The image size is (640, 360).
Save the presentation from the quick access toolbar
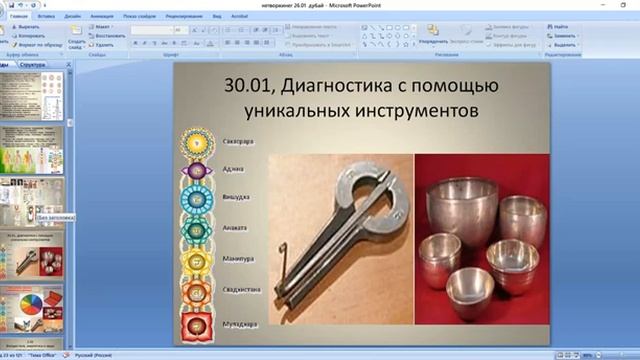pyautogui.click(x=11, y=5)
